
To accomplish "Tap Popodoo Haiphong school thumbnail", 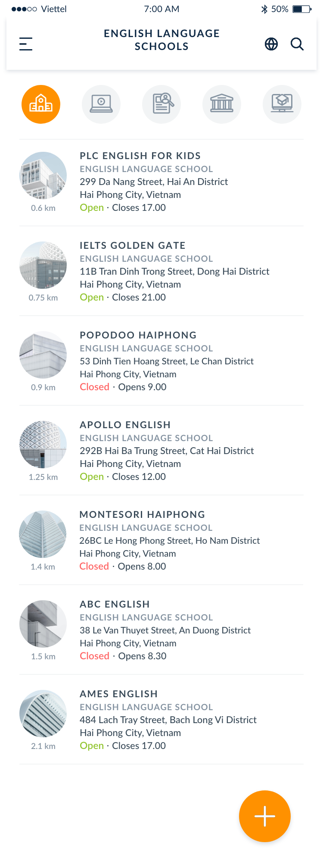I will click(x=43, y=355).
